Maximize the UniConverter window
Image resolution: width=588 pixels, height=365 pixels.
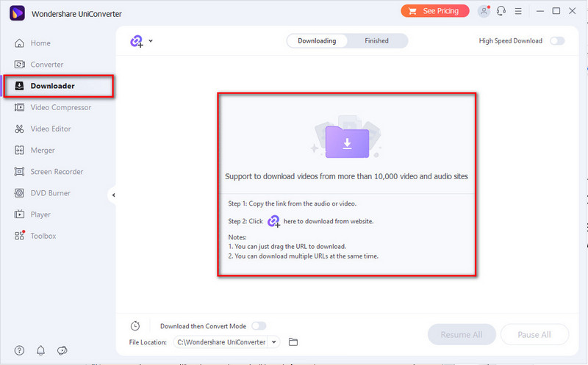[556, 11]
